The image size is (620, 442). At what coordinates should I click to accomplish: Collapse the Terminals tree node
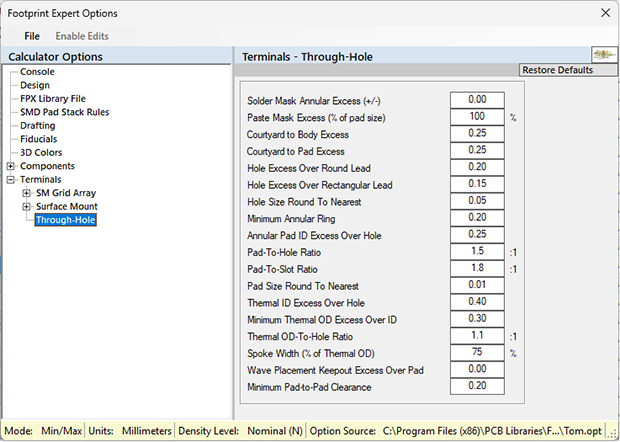[x=11, y=180]
